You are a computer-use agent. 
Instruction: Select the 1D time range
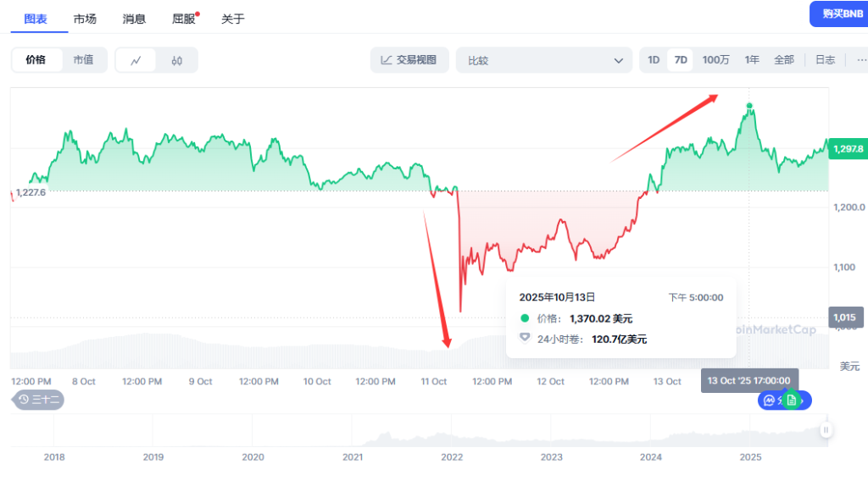coord(654,60)
